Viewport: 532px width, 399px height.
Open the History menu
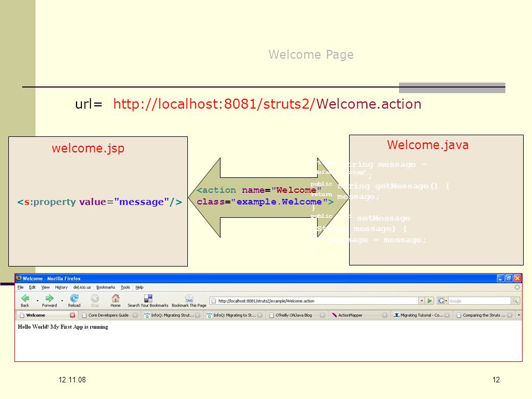61,287
